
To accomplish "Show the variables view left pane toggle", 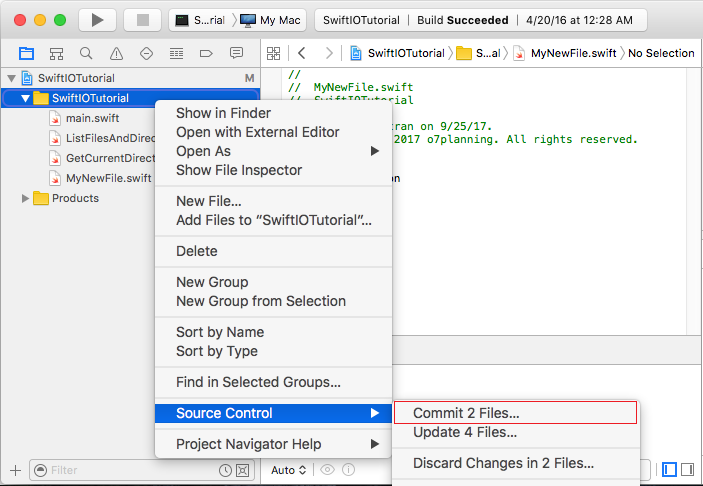I will tap(669, 470).
